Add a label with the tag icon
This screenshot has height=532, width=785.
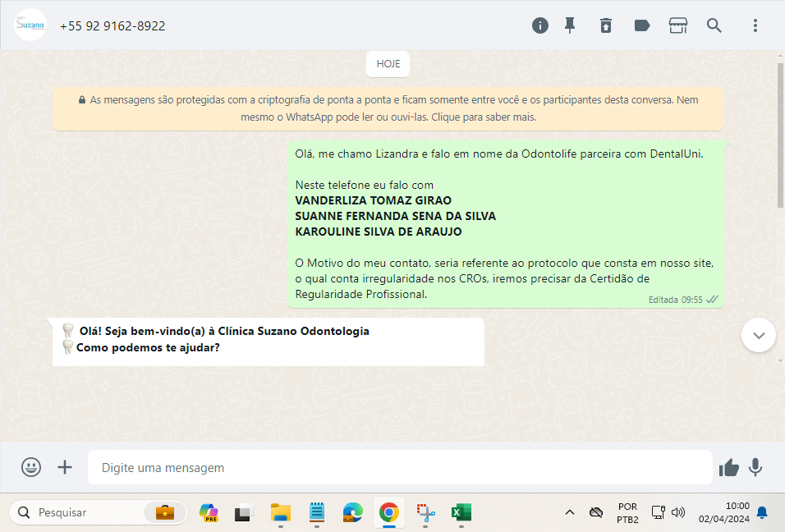(642, 25)
